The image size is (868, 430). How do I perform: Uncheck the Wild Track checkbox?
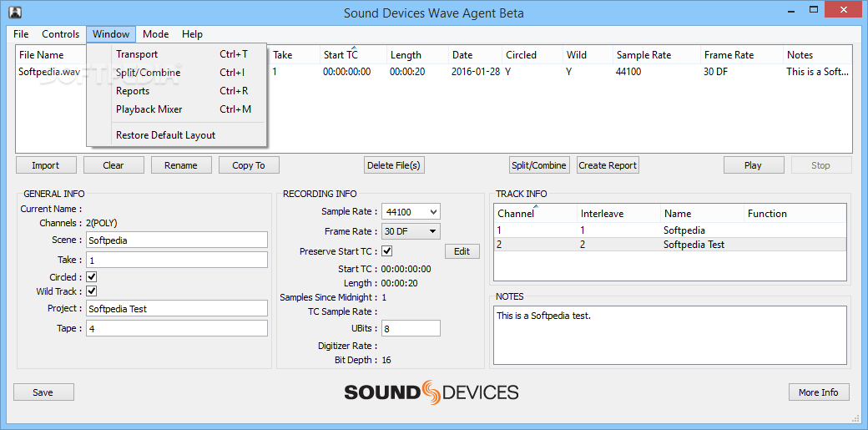(92, 291)
